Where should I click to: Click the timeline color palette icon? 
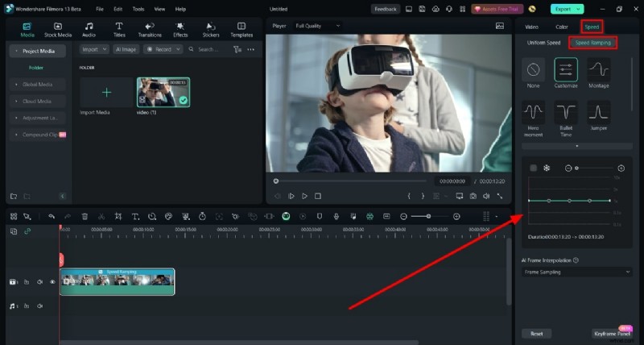[168, 216]
